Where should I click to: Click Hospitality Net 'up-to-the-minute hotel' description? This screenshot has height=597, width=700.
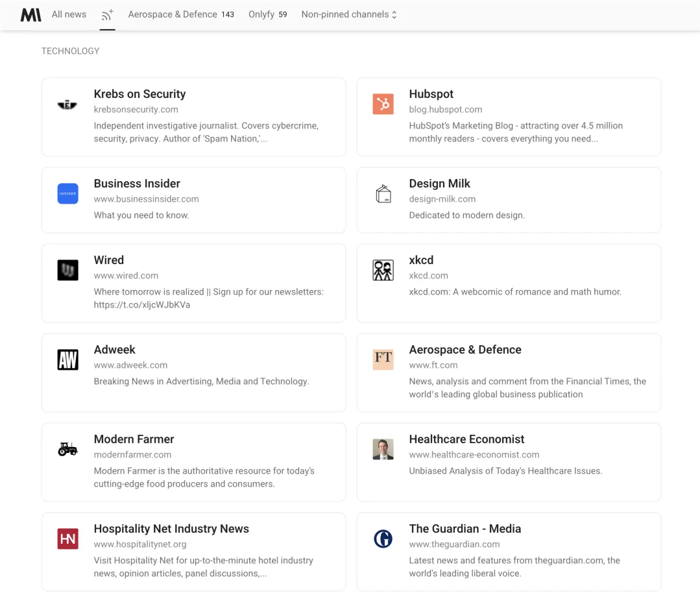(x=204, y=567)
